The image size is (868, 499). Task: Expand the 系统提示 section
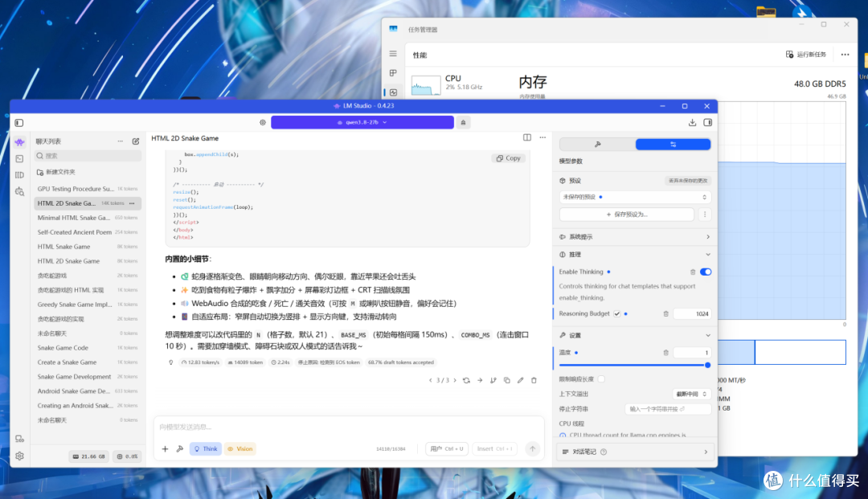(x=634, y=237)
